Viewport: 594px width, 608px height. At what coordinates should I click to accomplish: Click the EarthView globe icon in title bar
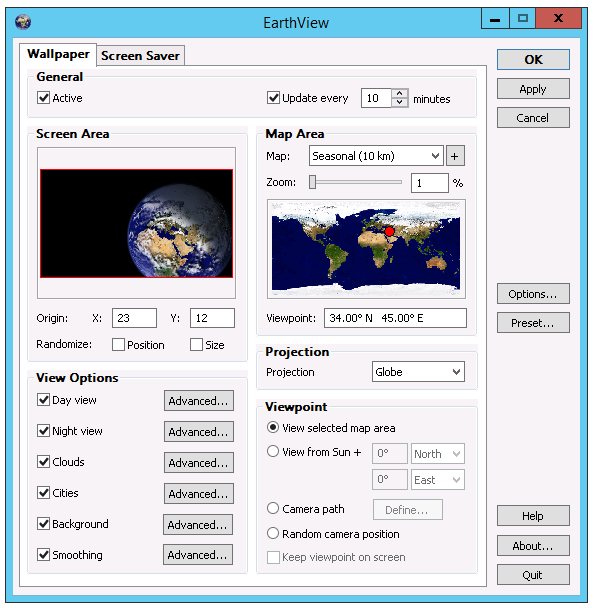coord(23,22)
